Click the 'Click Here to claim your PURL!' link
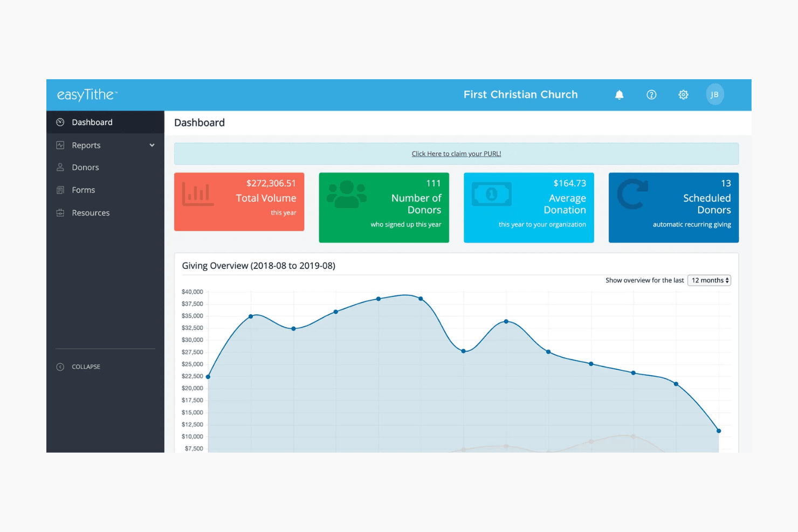This screenshot has width=798, height=532. click(x=456, y=154)
